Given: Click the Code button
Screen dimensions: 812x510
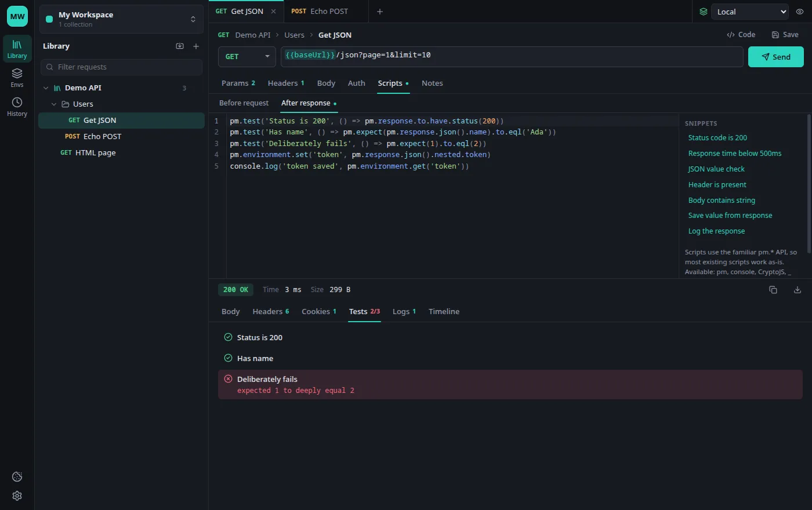Looking at the screenshot, I should (741, 35).
